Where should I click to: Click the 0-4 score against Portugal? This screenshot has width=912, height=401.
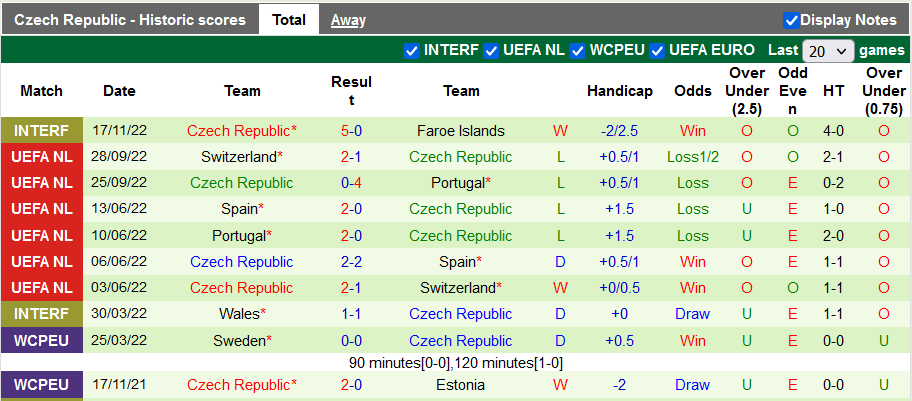pos(351,183)
